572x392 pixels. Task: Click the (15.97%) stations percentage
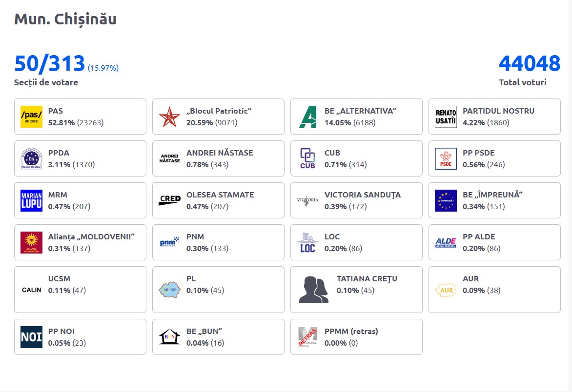point(103,68)
